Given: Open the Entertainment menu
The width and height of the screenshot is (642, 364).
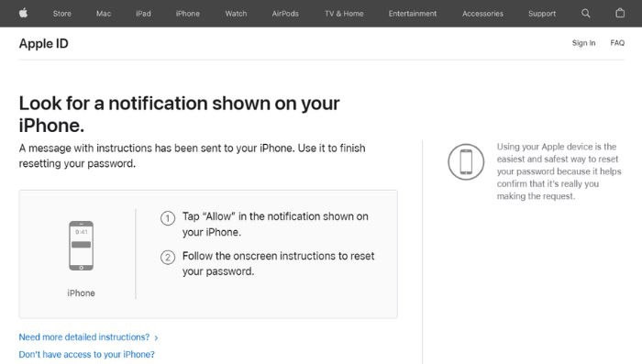Looking at the screenshot, I should point(413,14).
